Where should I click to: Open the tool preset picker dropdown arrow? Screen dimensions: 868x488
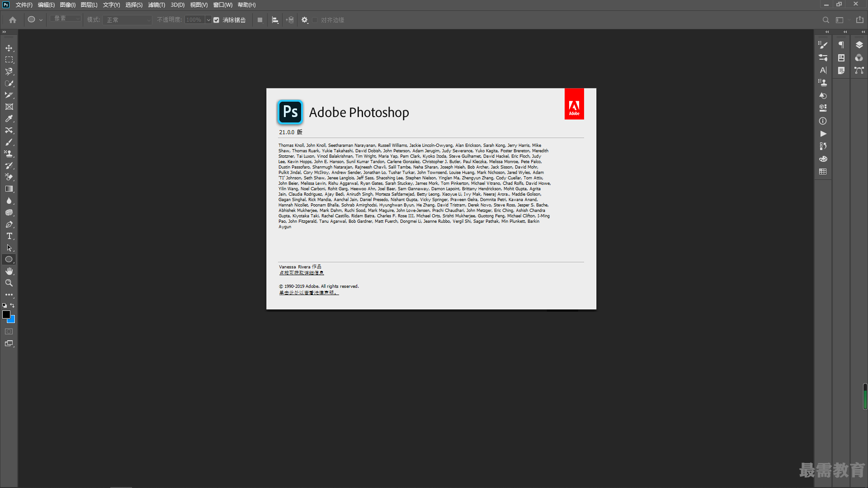(x=41, y=20)
